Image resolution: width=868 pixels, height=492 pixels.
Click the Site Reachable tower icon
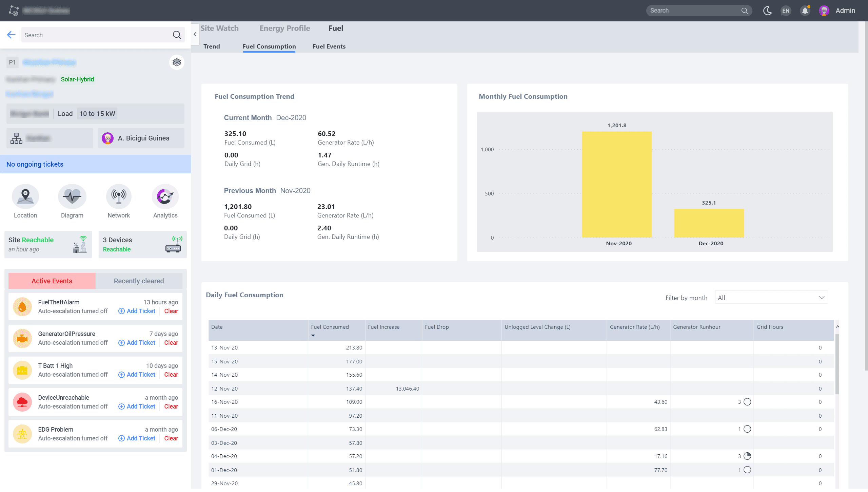pyautogui.click(x=80, y=244)
